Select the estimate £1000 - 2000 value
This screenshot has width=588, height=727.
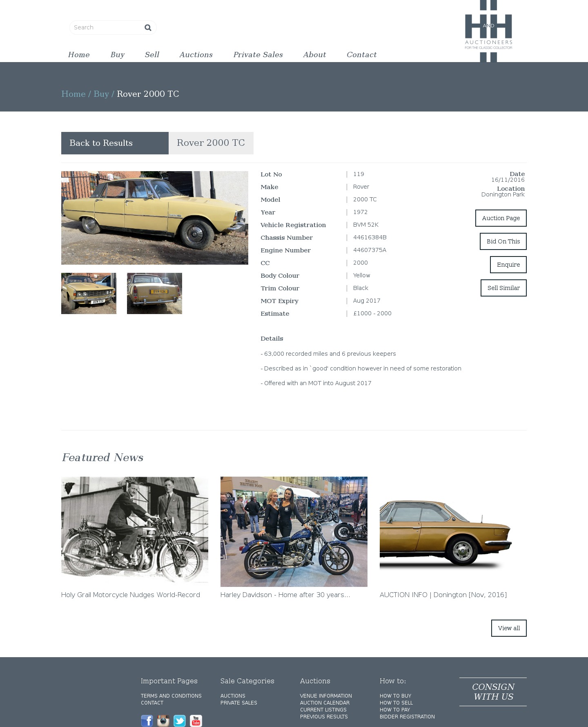(x=372, y=313)
